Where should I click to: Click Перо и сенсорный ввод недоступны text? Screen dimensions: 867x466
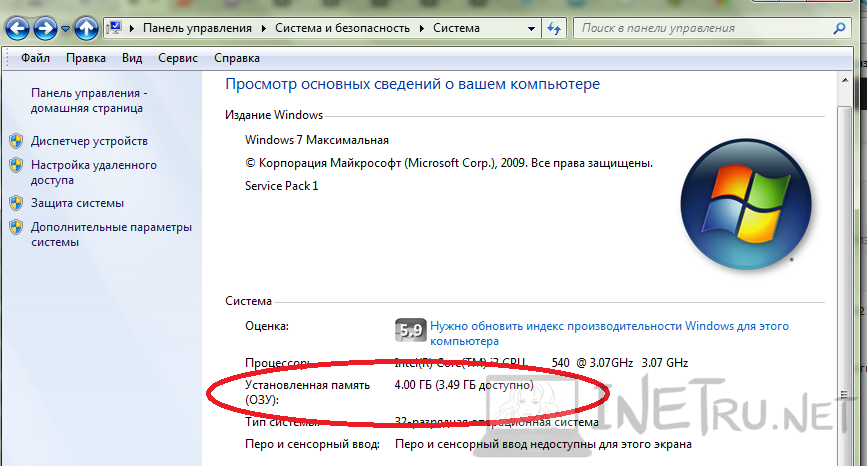pos(543,444)
